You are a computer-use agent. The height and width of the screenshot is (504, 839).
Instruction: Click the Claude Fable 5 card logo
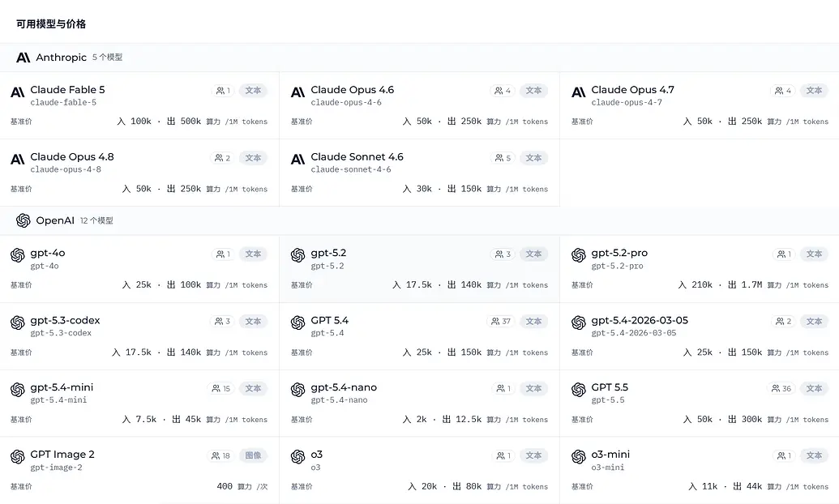tap(18, 92)
